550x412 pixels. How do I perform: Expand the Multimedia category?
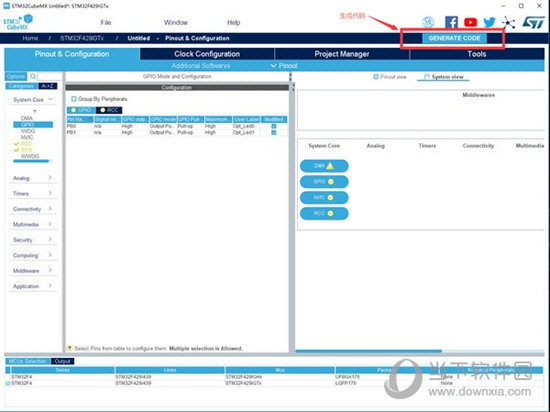(x=32, y=224)
